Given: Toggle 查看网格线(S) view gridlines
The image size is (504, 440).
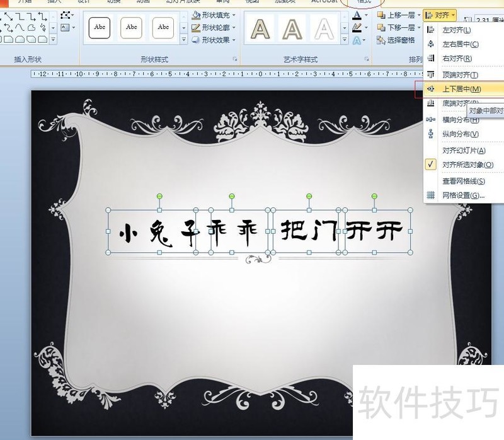Looking at the screenshot, I should (464, 181).
